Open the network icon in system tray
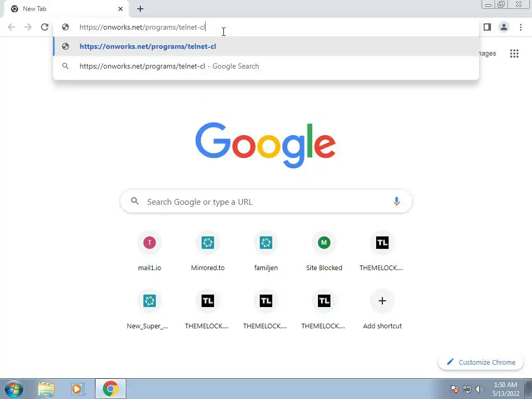The image size is (532, 399). coord(467,389)
